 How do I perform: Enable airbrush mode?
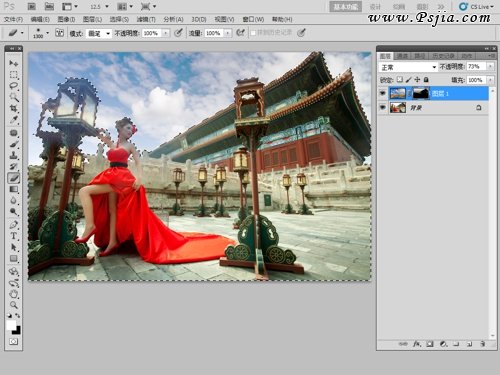(x=240, y=33)
